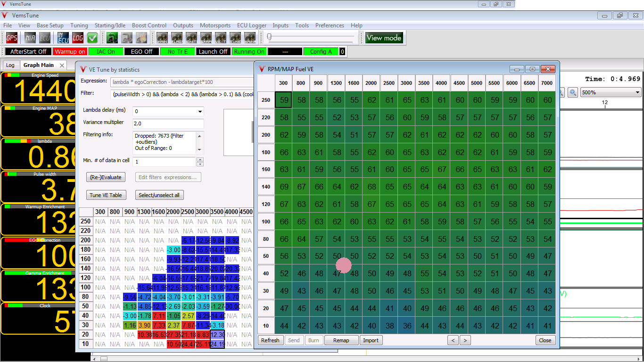Click the lambda gauge showing 0.86
The height and width of the screenshot is (362, 644).
(38, 154)
